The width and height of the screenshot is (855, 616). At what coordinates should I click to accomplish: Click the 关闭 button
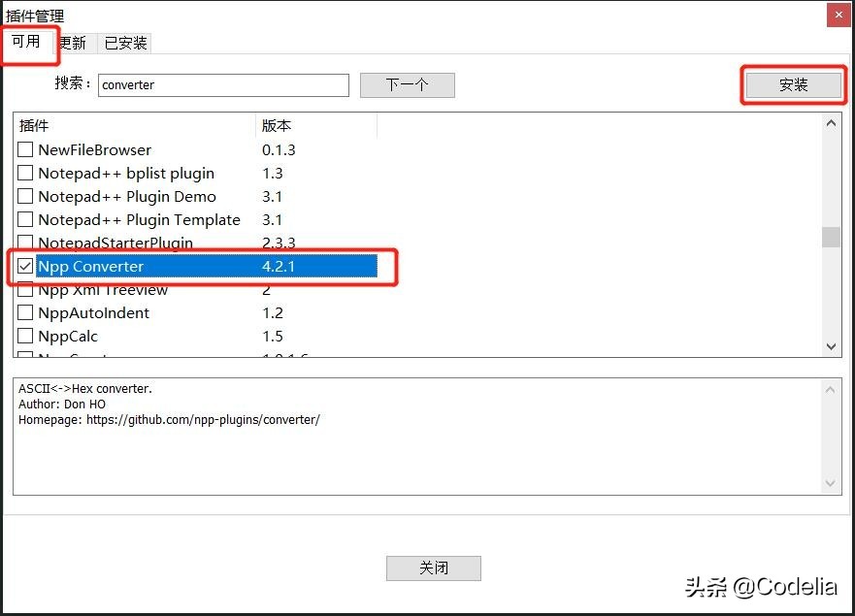pos(434,568)
